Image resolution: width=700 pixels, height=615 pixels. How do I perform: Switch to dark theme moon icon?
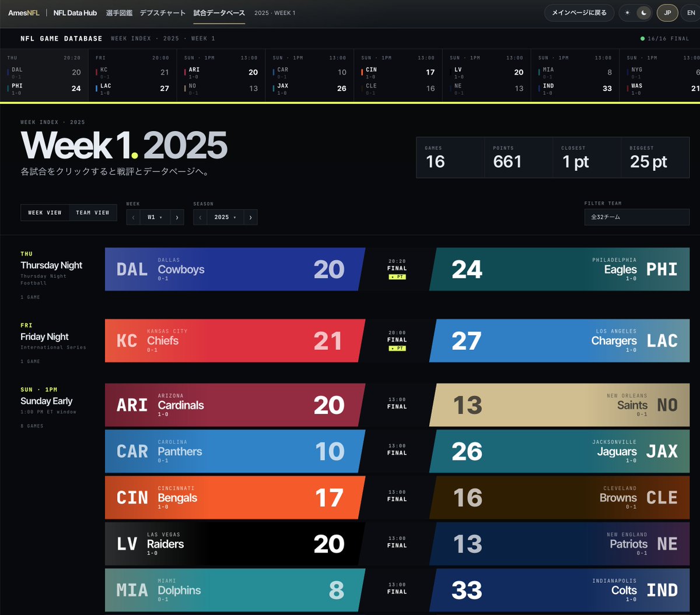tap(643, 13)
